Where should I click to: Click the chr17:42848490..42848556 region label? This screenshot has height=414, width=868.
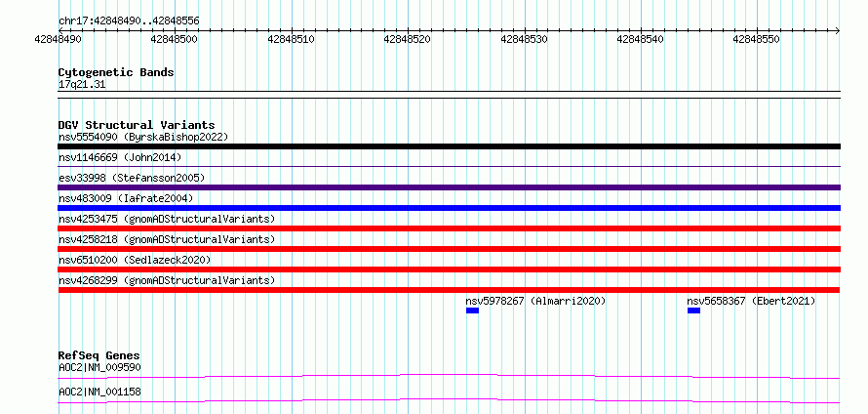point(129,21)
